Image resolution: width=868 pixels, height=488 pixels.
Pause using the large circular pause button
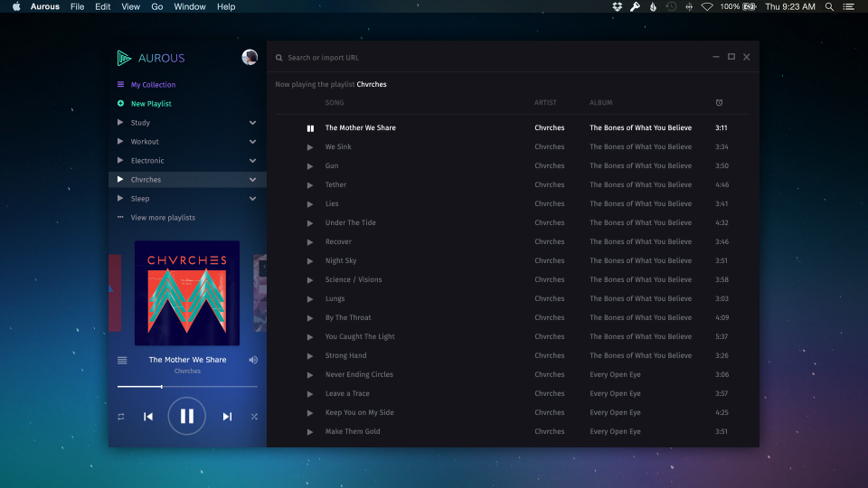click(187, 416)
